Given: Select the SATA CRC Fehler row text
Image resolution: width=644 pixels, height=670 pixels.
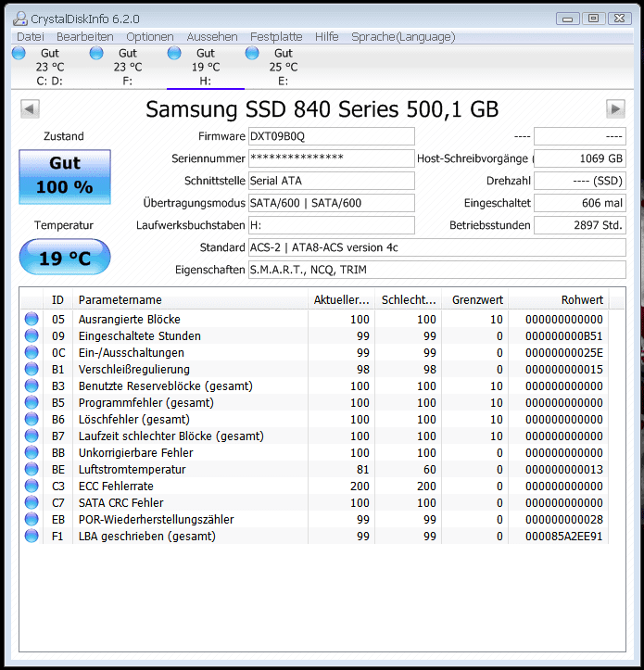Looking at the screenshot, I should click(121, 502).
